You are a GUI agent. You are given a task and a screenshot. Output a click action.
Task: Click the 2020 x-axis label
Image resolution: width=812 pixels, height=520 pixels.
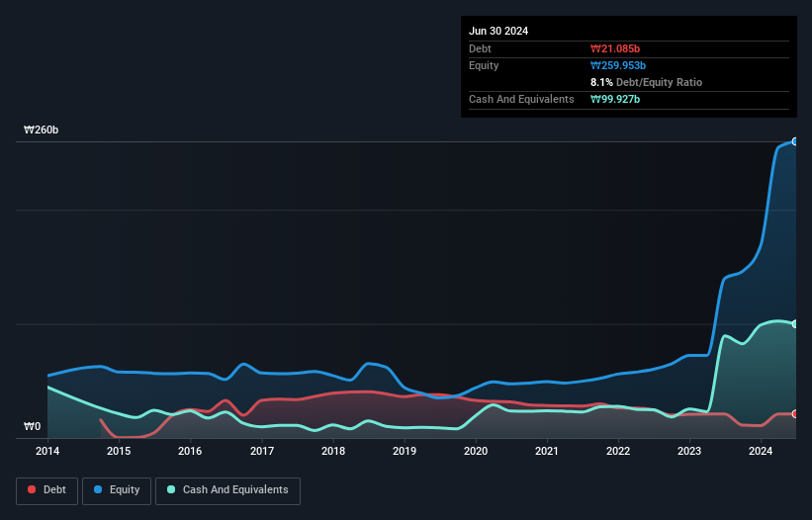[x=476, y=451]
